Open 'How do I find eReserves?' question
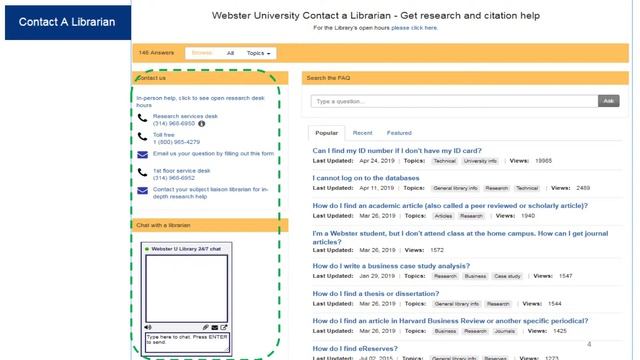 click(355, 349)
